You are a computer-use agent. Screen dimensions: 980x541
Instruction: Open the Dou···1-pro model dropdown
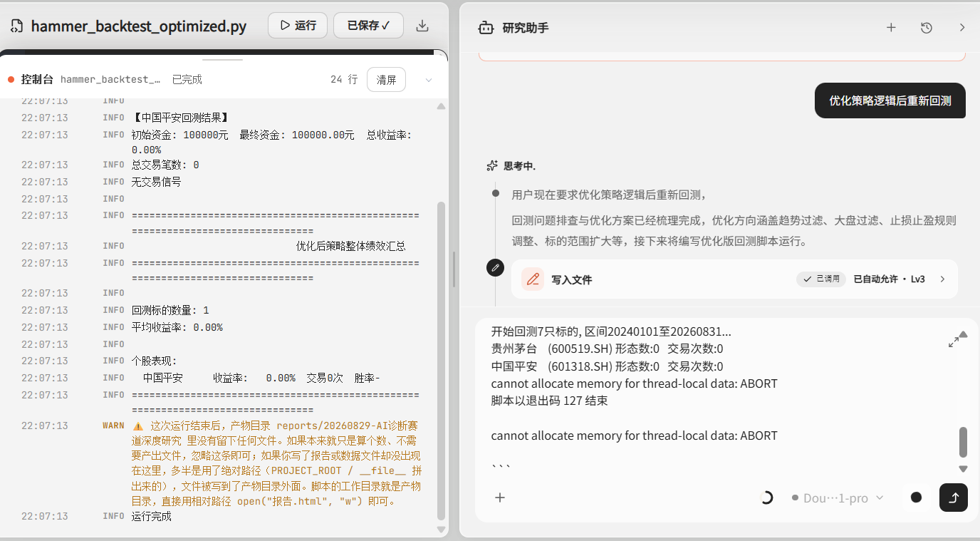(838, 498)
